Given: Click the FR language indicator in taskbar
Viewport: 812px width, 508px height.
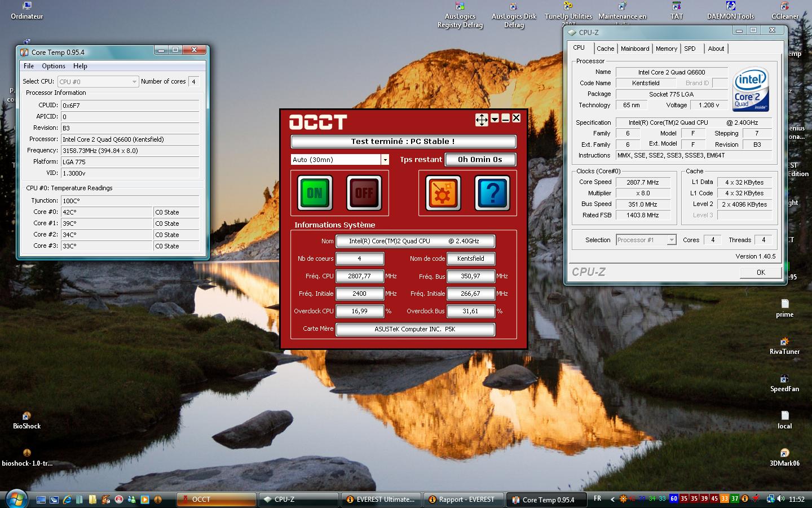Looking at the screenshot, I should 597,499.
